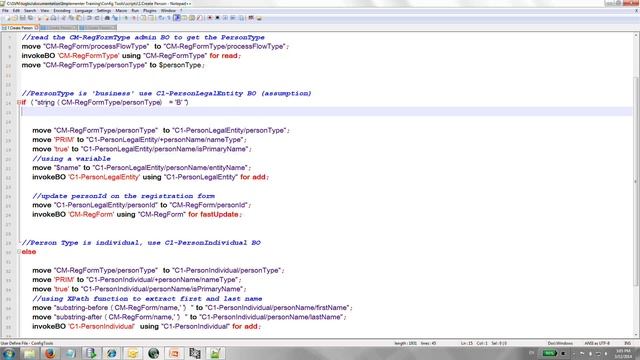Open the Run menu
The image size is (640, 360).
tap(135, 11)
